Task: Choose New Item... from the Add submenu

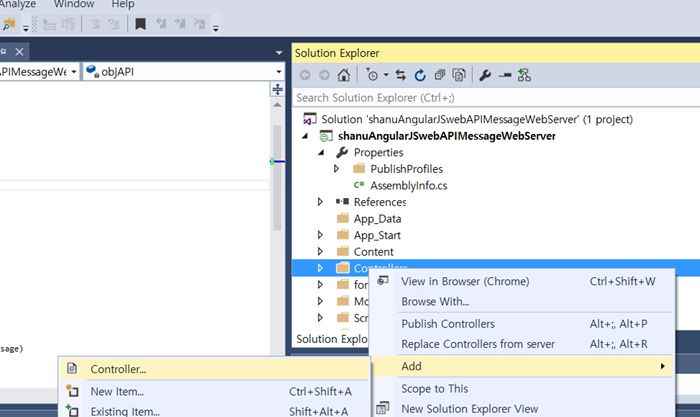Action: point(214,391)
